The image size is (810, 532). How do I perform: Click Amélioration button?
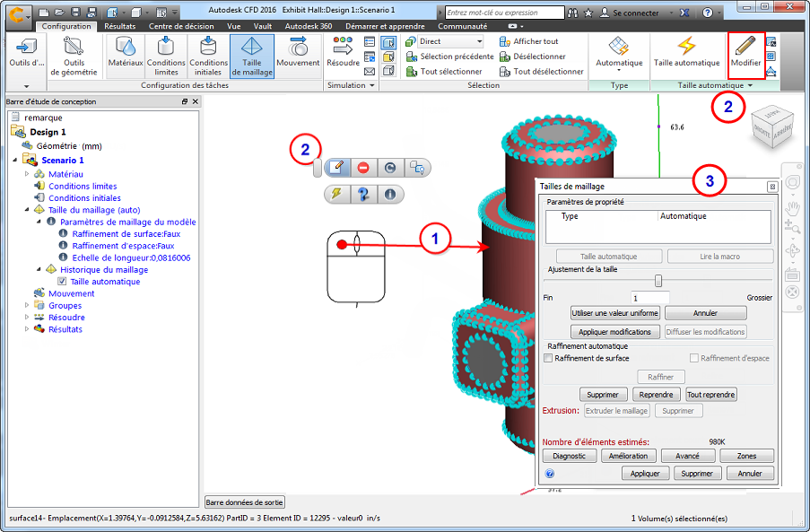click(x=628, y=456)
